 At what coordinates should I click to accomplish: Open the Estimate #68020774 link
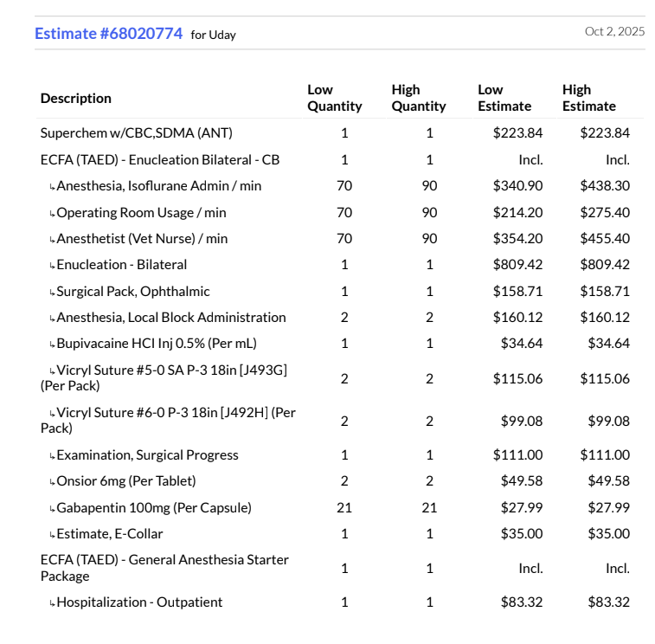[108, 34]
